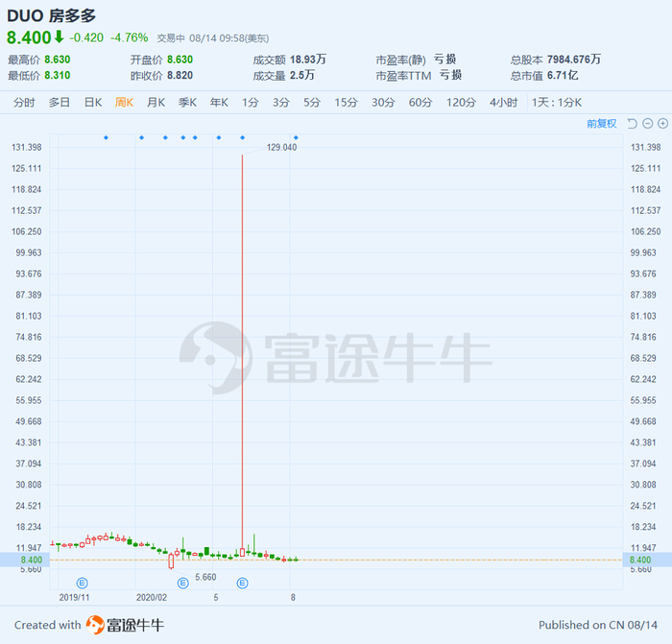Viewport: 672px width, 644px height.
Task: Click the 总股本 7984.676万 value
Action: [574, 60]
